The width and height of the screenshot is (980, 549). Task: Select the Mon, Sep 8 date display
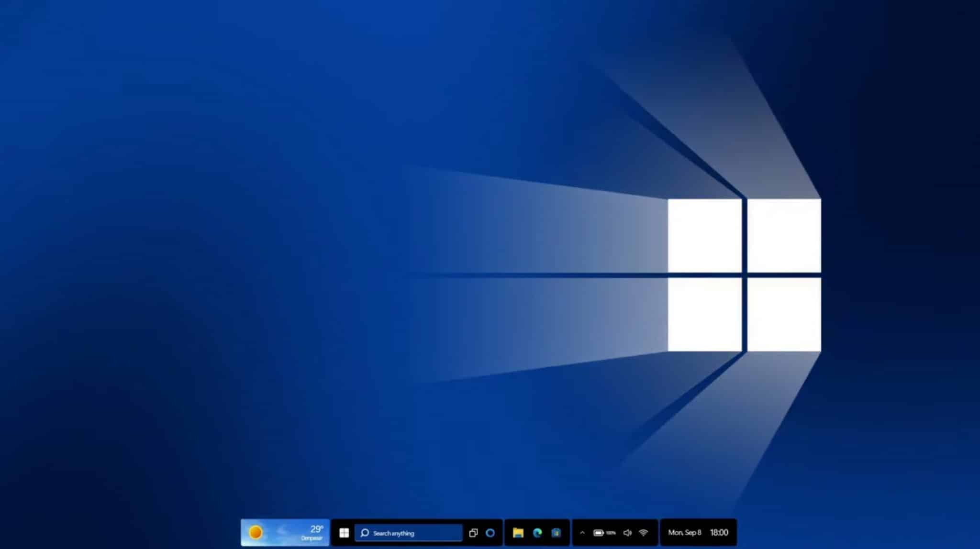tap(684, 532)
